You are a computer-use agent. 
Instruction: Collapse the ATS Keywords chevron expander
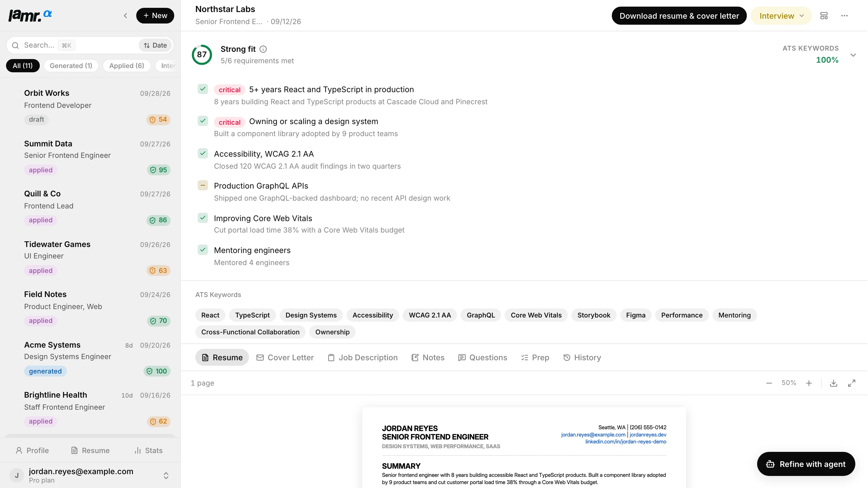(x=853, y=55)
